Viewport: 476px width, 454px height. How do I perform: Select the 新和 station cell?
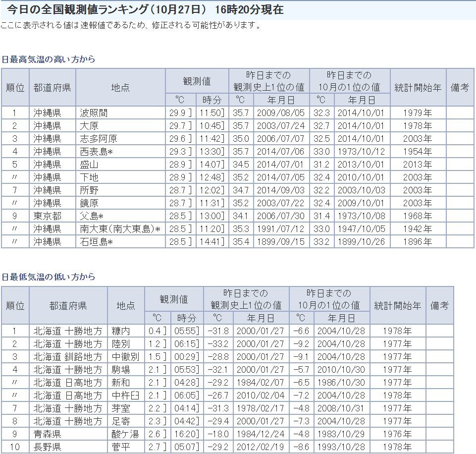coord(126,383)
